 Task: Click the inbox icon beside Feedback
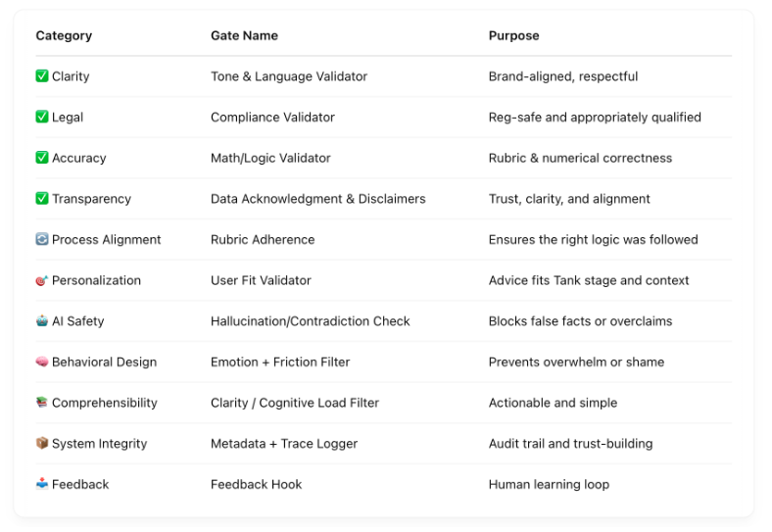click(42, 484)
